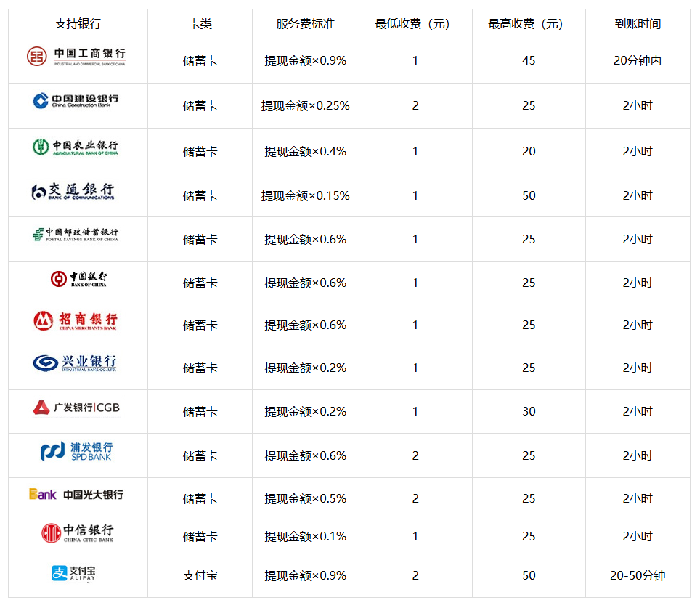This screenshot has height=608, width=700.
Task: Click minimum fee 2 in the 光大银行 row
Action: tap(415, 498)
